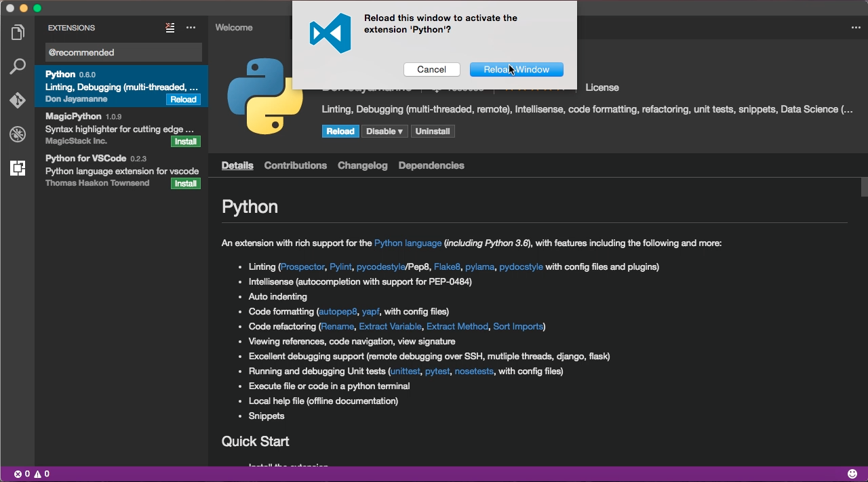The image size is (868, 482).
Task: Open the Flake8 link
Action: click(447, 267)
